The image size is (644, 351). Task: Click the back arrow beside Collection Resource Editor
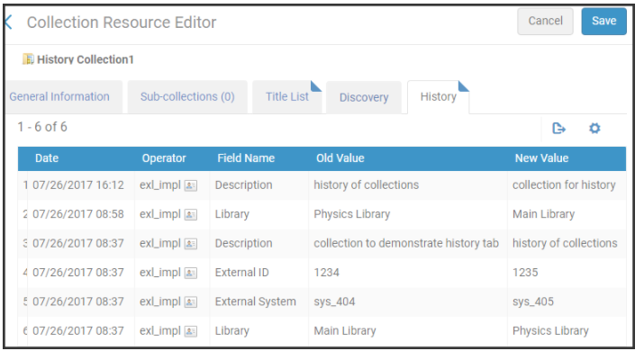pos(9,22)
